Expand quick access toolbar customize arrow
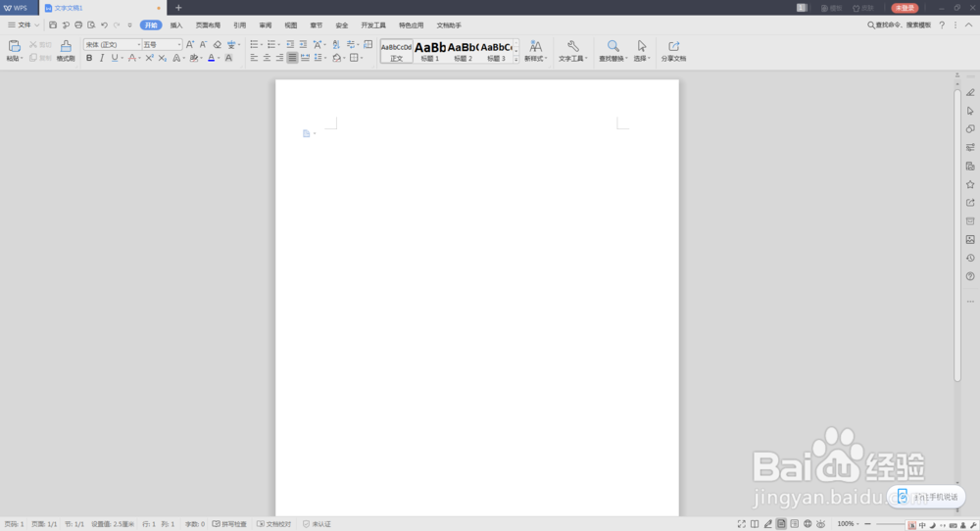This screenshot has height=531, width=980. coord(130,25)
